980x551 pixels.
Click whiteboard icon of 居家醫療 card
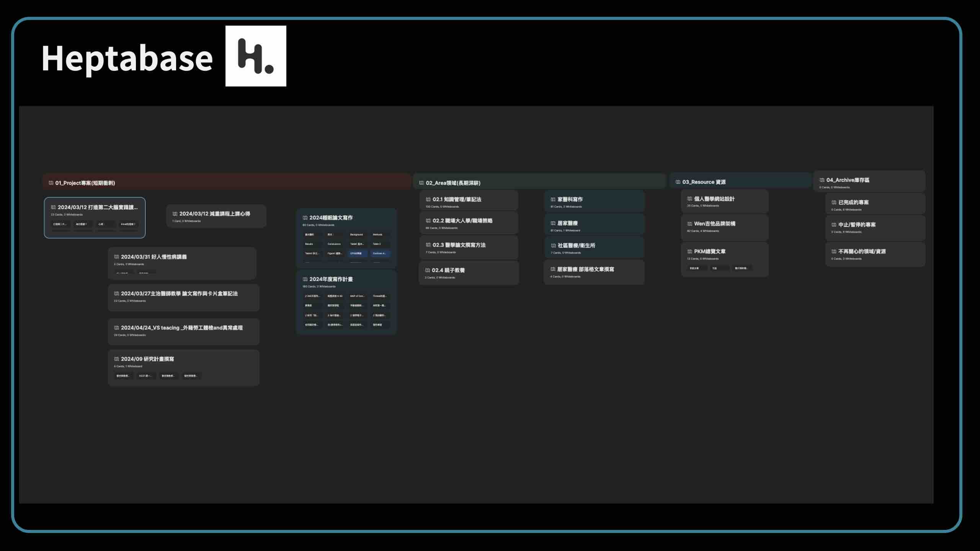(x=553, y=223)
